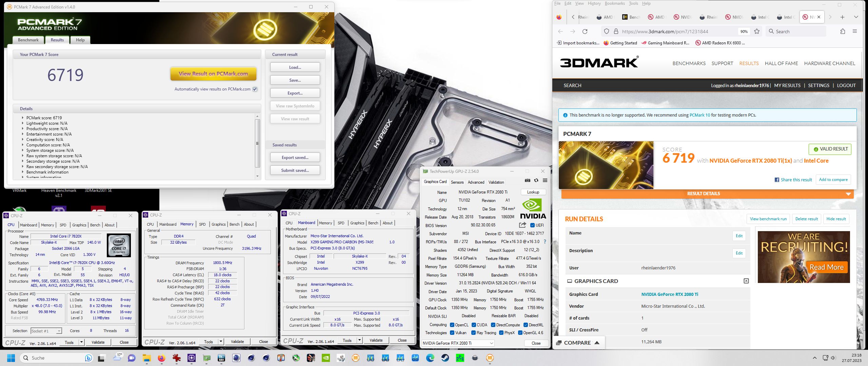Toggle the Vulkan checkbox in GPU-Z
Viewport: 868px width, 366px height.
452,333
